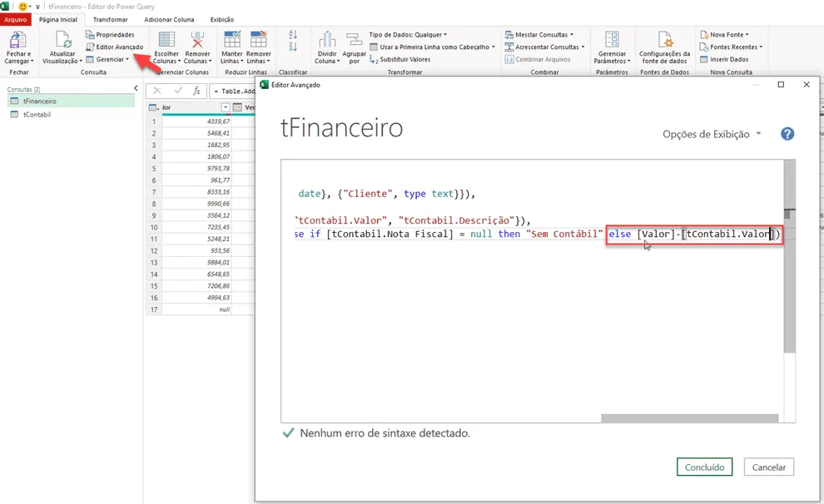Image resolution: width=824 pixels, height=504 pixels.
Task: Click Cancelar button
Action: pos(769,467)
